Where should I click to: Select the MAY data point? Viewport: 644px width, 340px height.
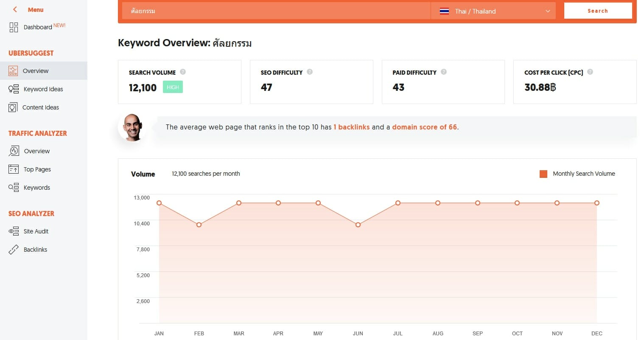pos(318,203)
